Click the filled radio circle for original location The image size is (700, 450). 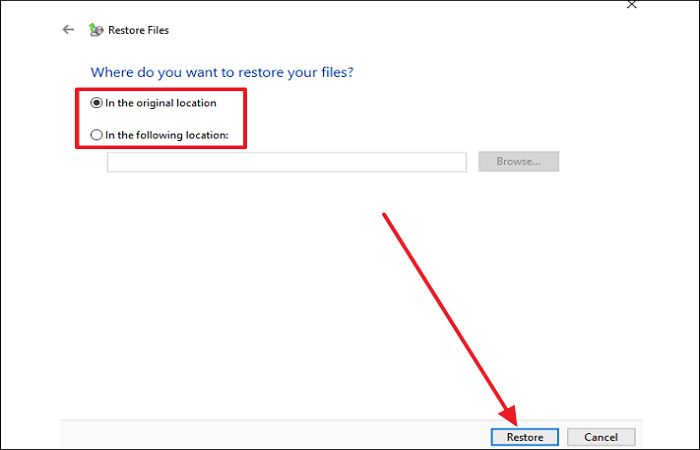97,103
